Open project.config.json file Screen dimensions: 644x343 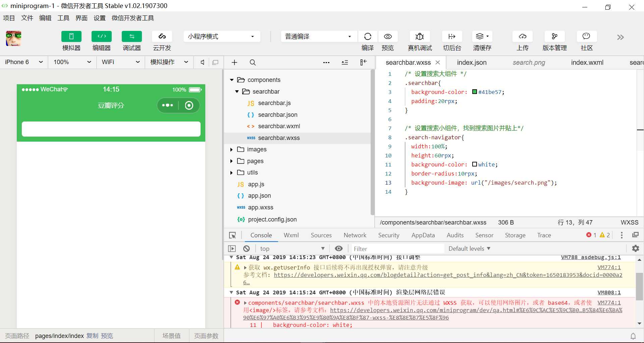pos(272,219)
